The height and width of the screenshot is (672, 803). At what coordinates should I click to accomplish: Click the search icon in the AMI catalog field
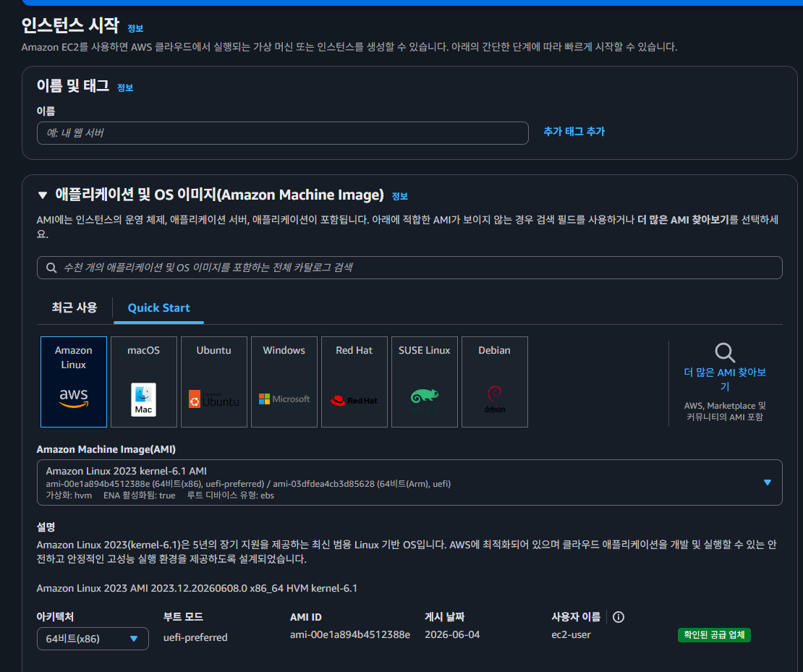[x=51, y=268]
